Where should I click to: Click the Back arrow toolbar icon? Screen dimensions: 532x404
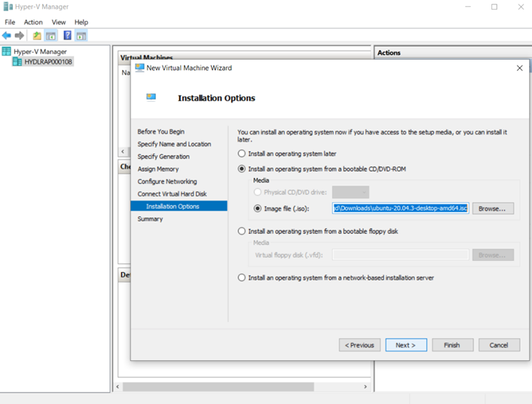[x=7, y=35]
